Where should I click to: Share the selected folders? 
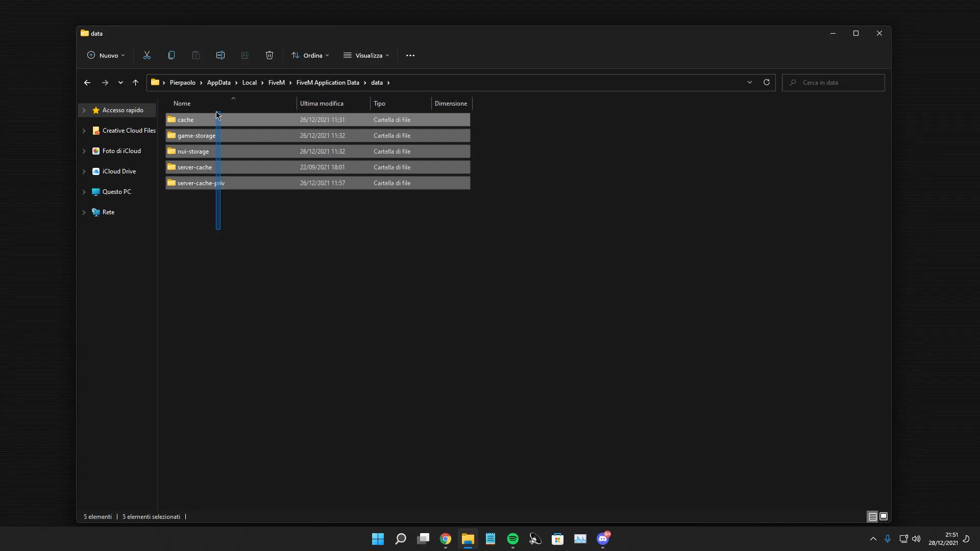pyautogui.click(x=245, y=55)
